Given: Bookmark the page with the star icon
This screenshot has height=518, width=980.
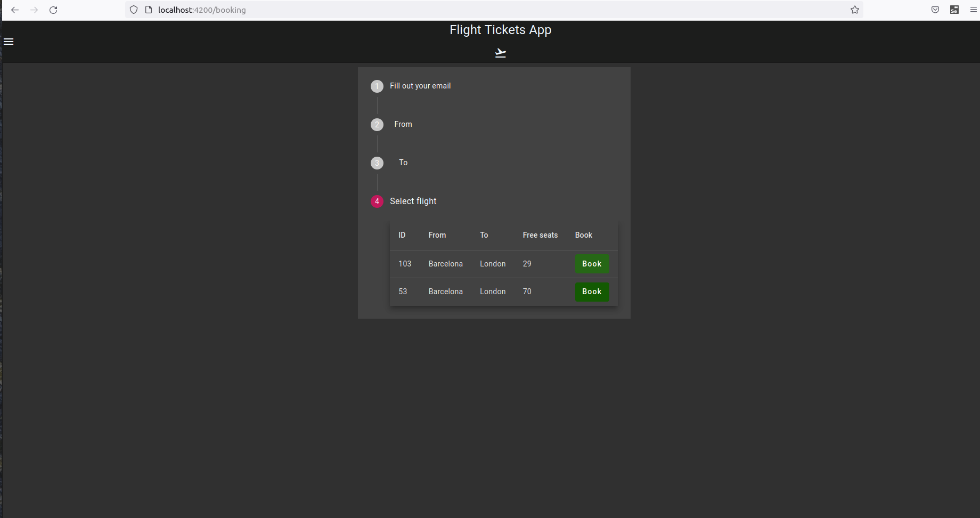Looking at the screenshot, I should [x=854, y=10].
